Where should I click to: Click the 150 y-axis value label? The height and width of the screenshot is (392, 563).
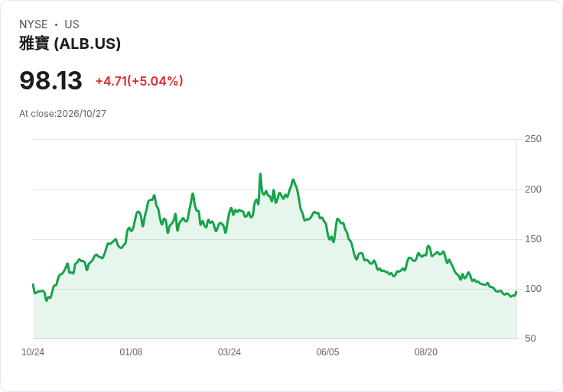coord(533,239)
